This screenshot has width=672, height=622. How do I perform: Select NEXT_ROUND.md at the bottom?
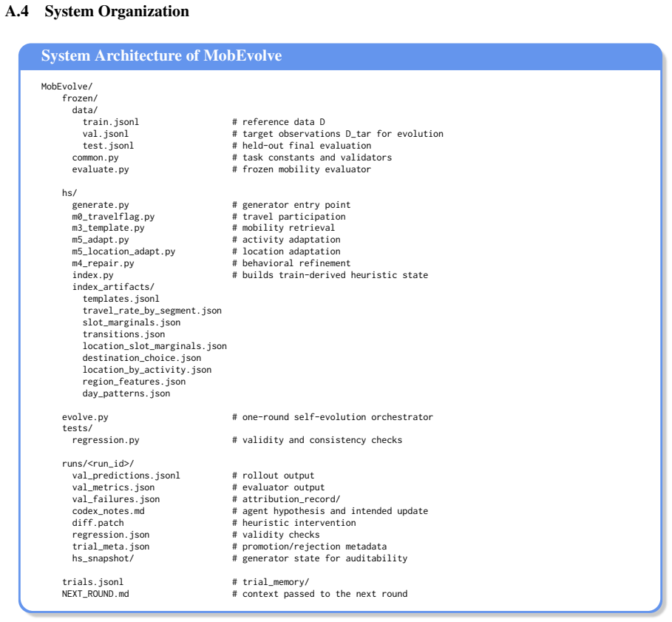(95, 594)
